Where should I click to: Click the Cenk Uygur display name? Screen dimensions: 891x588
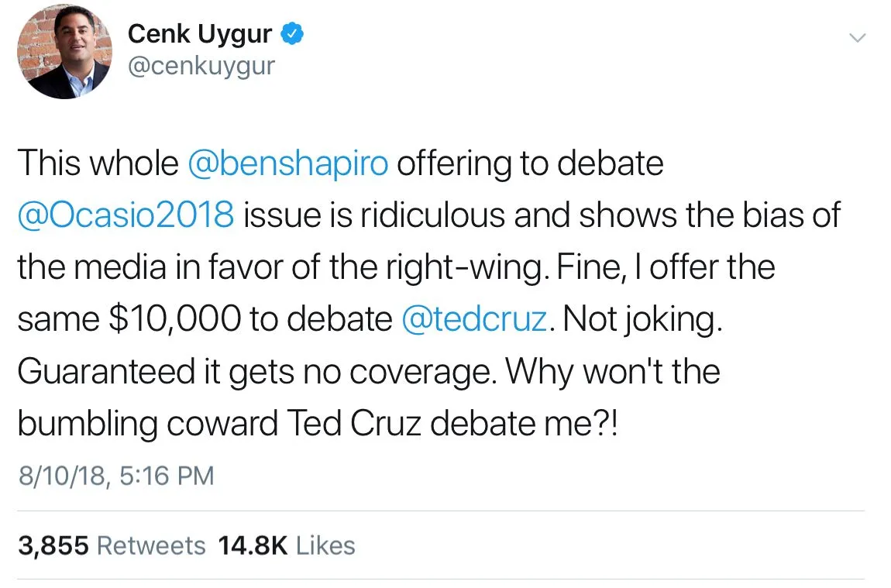[x=199, y=33]
